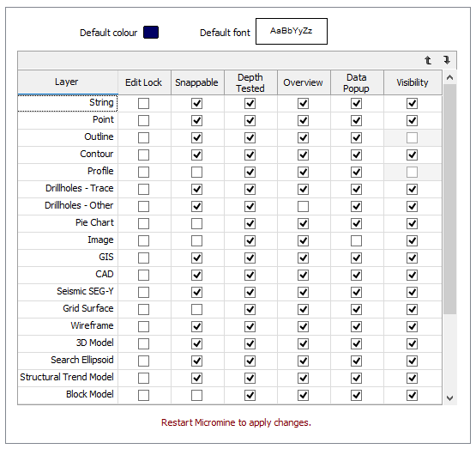Uncheck Visibility for Block Model layer
The width and height of the screenshot is (476, 449).
pos(412,395)
